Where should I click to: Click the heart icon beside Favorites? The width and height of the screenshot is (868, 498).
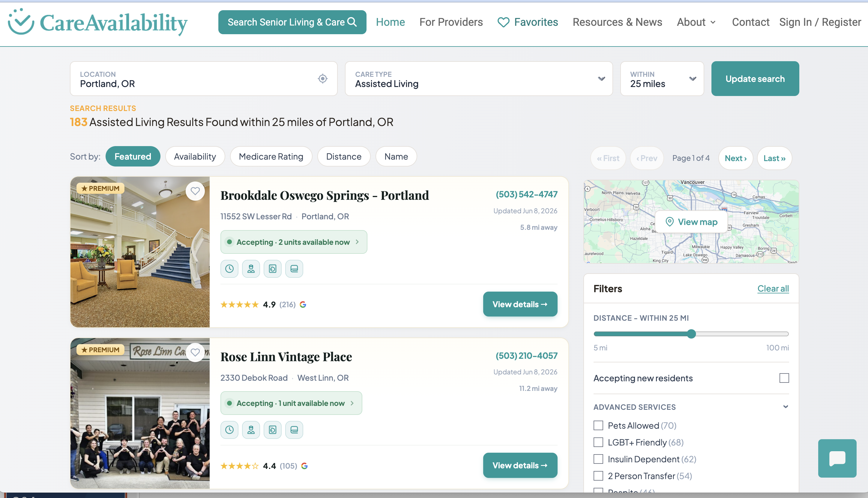[x=503, y=22]
